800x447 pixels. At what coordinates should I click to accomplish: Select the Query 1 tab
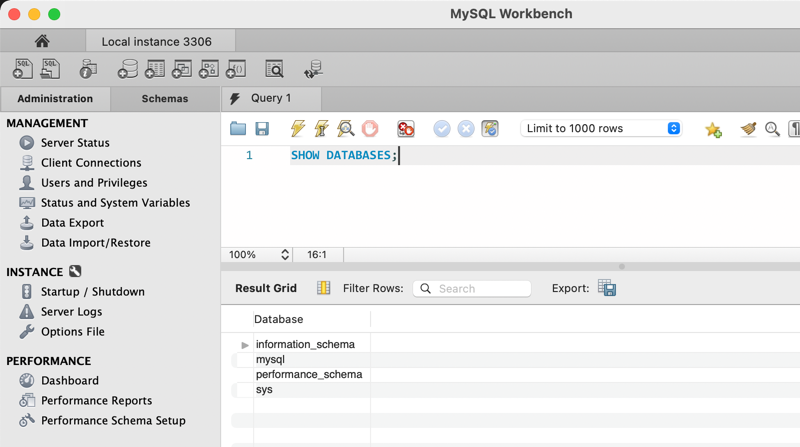(271, 98)
